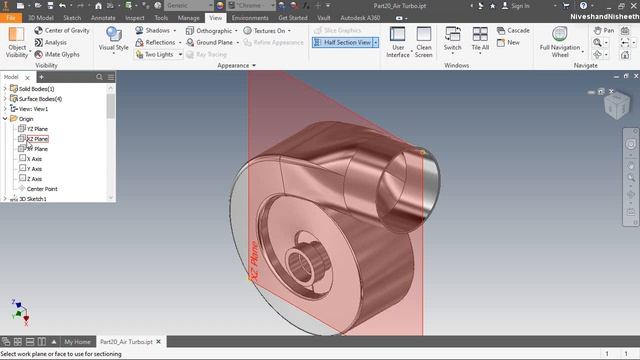Open the Analysis tool
Screen dimensions: 640x360
51,42
